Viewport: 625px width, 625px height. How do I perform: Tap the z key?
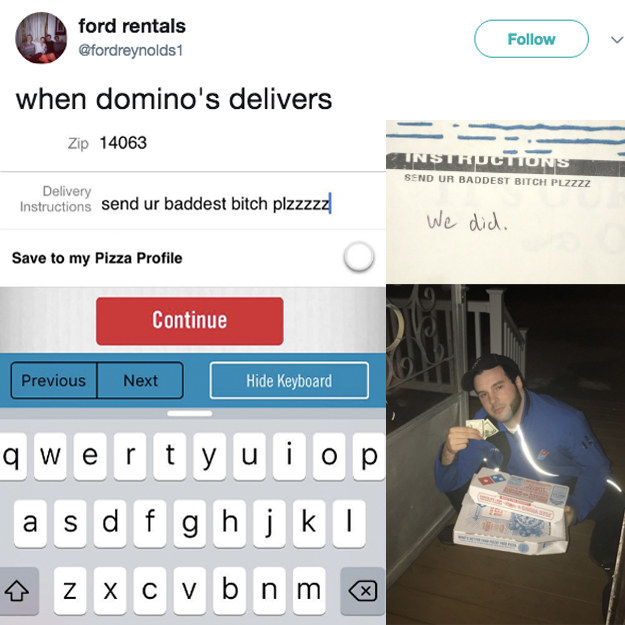(70, 591)
